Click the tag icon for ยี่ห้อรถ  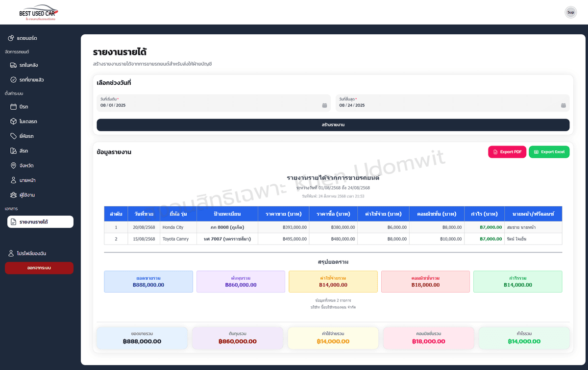tap(14, 136)
